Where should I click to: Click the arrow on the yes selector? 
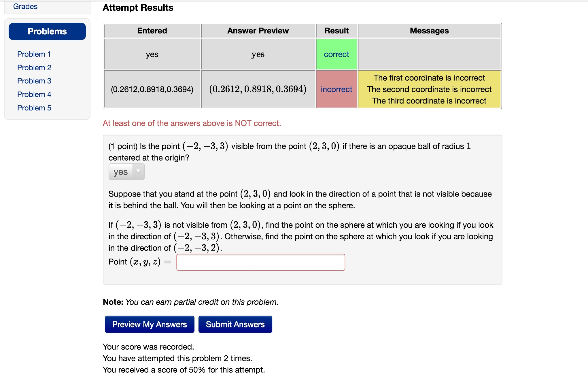[138, 171]
